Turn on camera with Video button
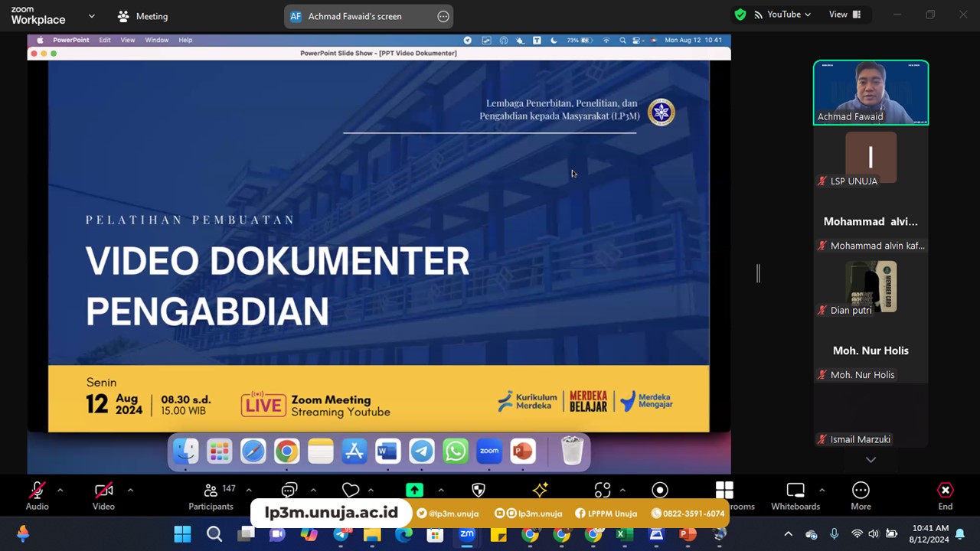The height and width of the screenshot is (551, 980). coord(103,494)
